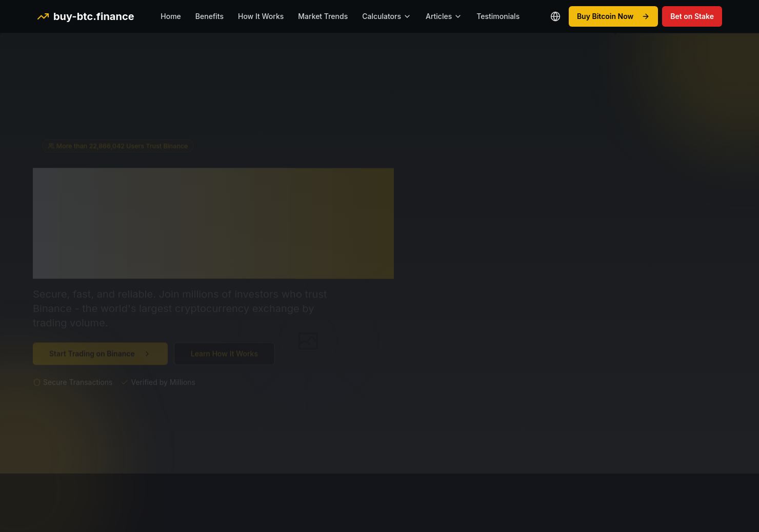Open the Testimonials nav link
759x532 pixels.
tap(498, 16)
